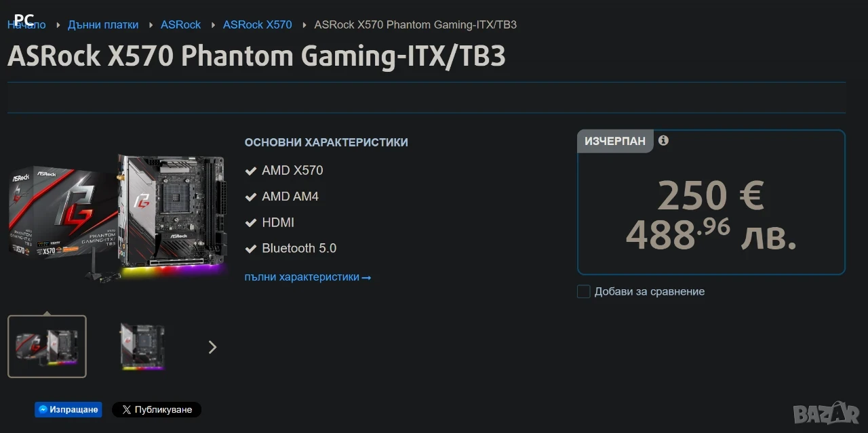
Task: Tick the Добави за сравнение checkbox
Action: (x=584, y=291)
